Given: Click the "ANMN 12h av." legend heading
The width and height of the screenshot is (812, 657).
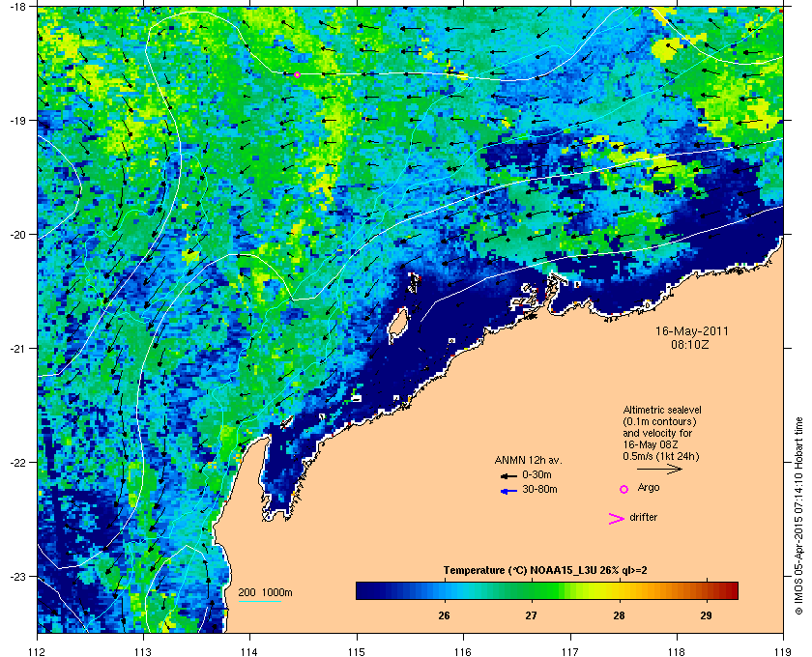Looking at the screenshot, I should pos(528,460).
